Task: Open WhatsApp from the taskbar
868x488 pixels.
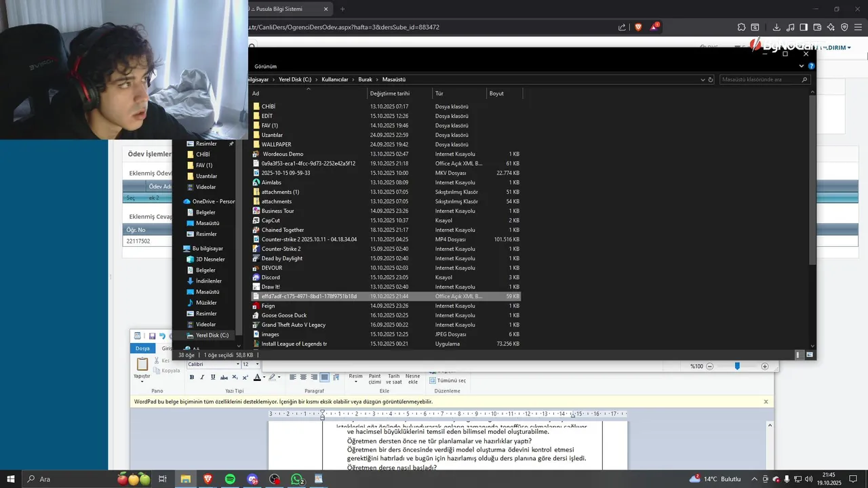Action: (x=296, y=479)
